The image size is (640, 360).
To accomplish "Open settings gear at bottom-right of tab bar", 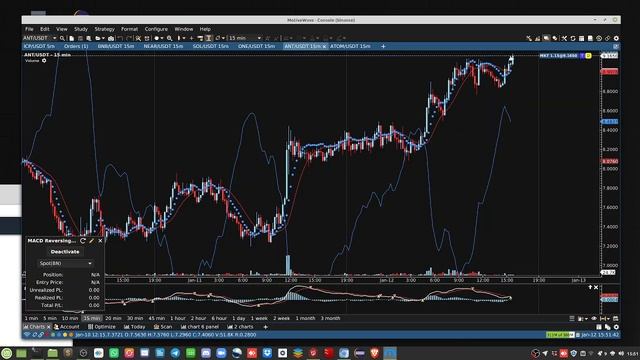I will coord(616,327).
